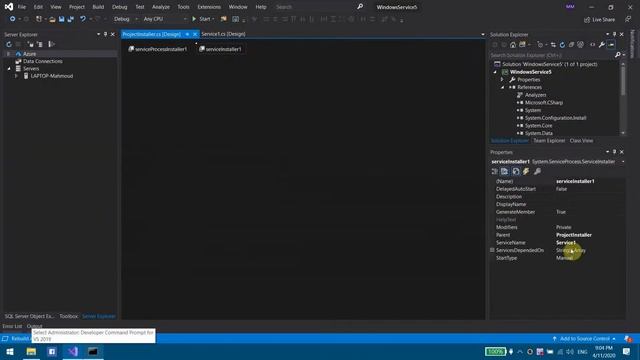Expand the Properties node in Solution Explorer
This screenshot has width=640, height=360.
(x=502, y=80)
